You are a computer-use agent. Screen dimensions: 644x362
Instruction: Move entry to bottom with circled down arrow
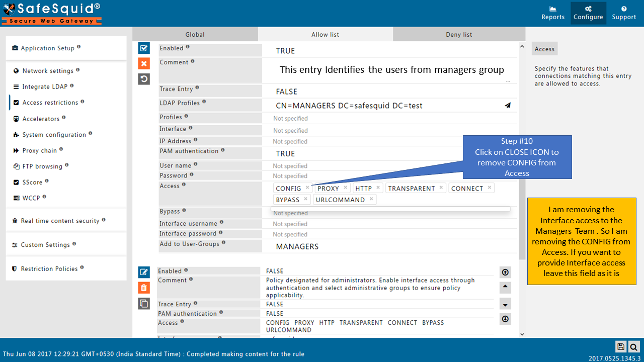[x=505, y=319]
